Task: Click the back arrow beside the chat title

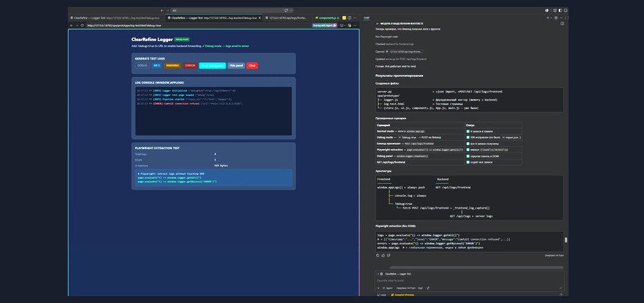Action: [377, 24]
